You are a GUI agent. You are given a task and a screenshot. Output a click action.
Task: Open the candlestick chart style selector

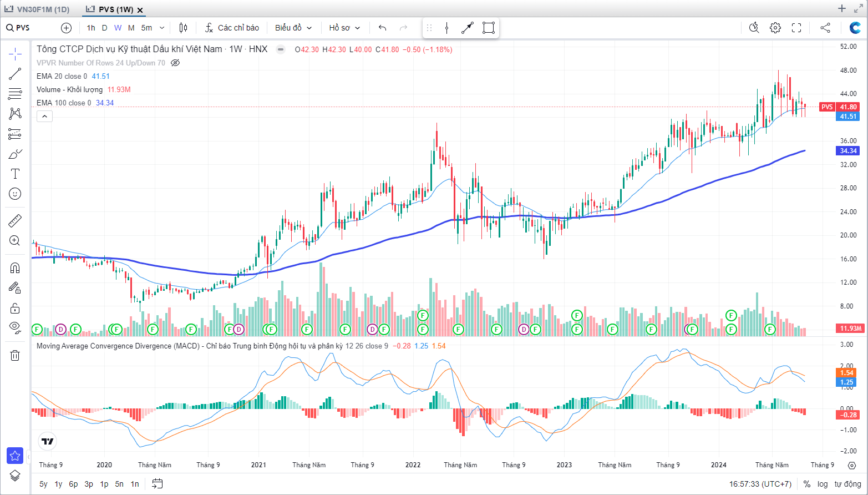tap(184, 28)
